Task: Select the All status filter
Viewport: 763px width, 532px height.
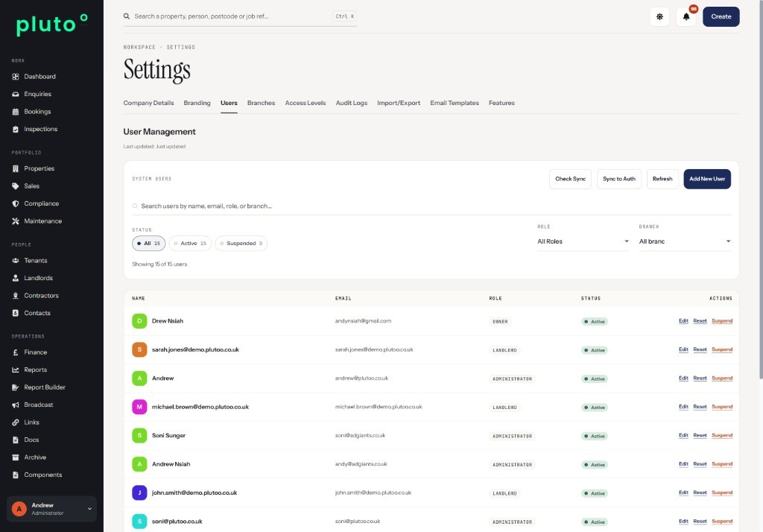Action: (x=148, y=244)
